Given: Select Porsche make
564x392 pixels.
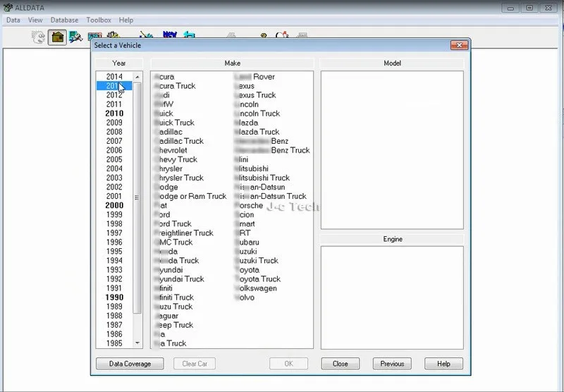Looking at the screenshot, I should (x=249, y=205).
